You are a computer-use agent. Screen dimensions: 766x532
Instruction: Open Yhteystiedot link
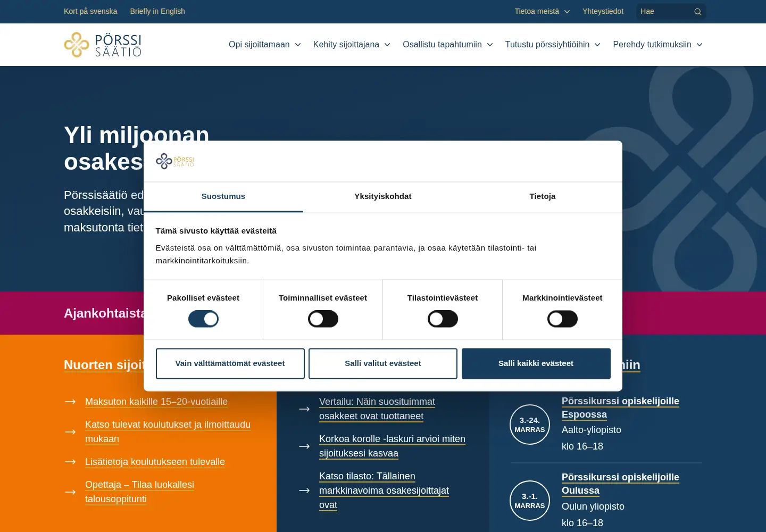pyautogui.click(x=603, y=11)
